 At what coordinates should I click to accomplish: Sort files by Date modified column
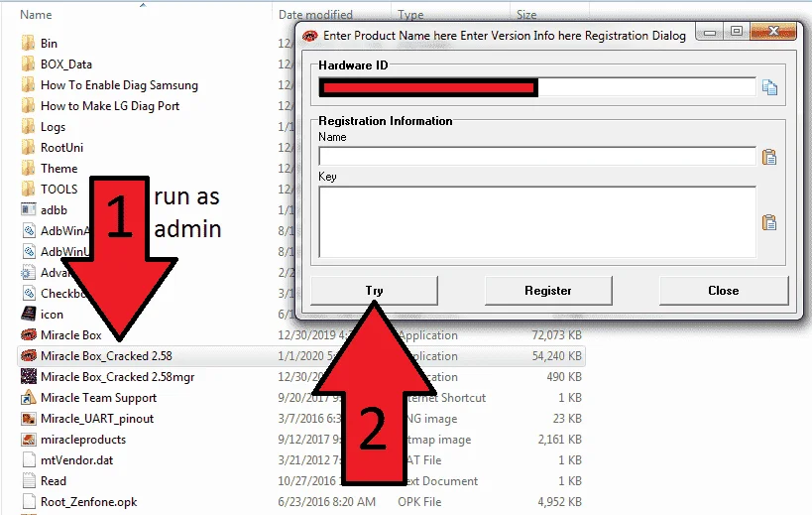point(315,15)
